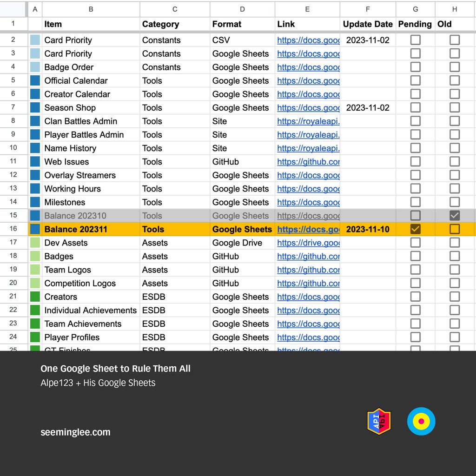The image size is (476, 476).
Task: Click the cell showing date 2023-11-10
Action: click(367, 229)
